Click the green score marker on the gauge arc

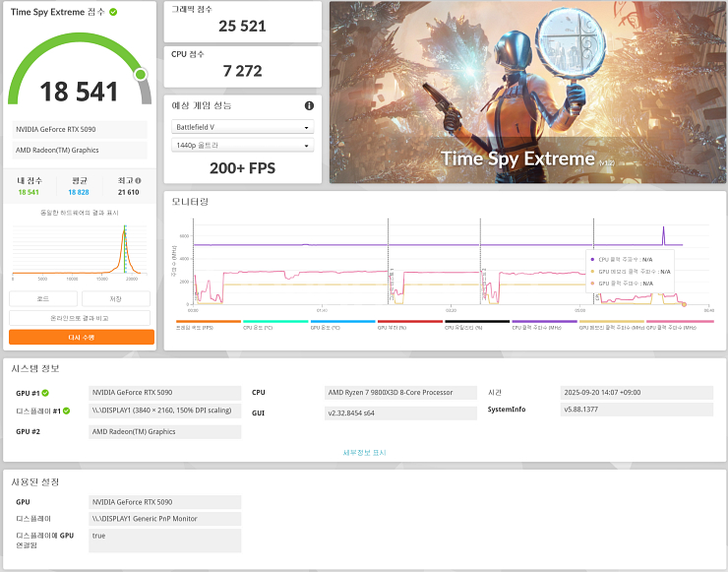point(141,74)
